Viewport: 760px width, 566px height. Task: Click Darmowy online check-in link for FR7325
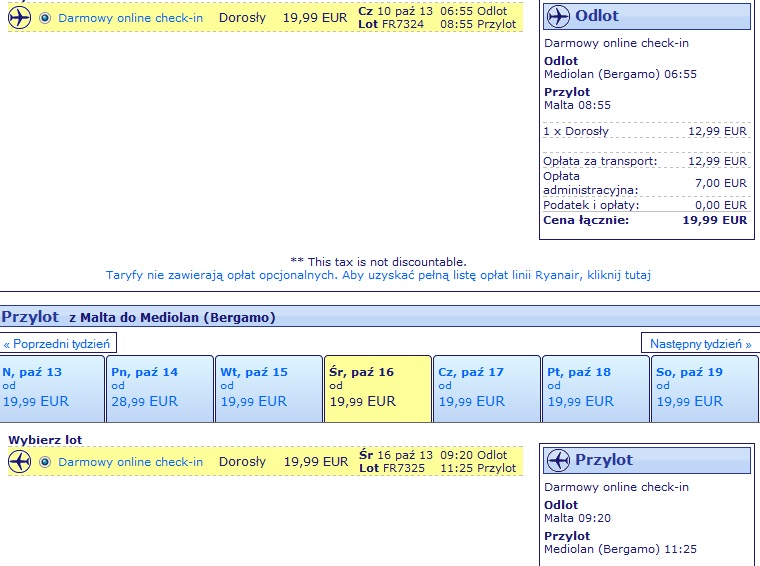(130, 462)
